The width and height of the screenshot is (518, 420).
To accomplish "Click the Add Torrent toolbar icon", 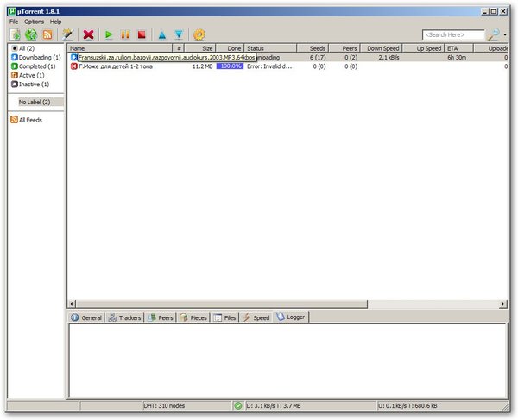I will coord(15,34).
